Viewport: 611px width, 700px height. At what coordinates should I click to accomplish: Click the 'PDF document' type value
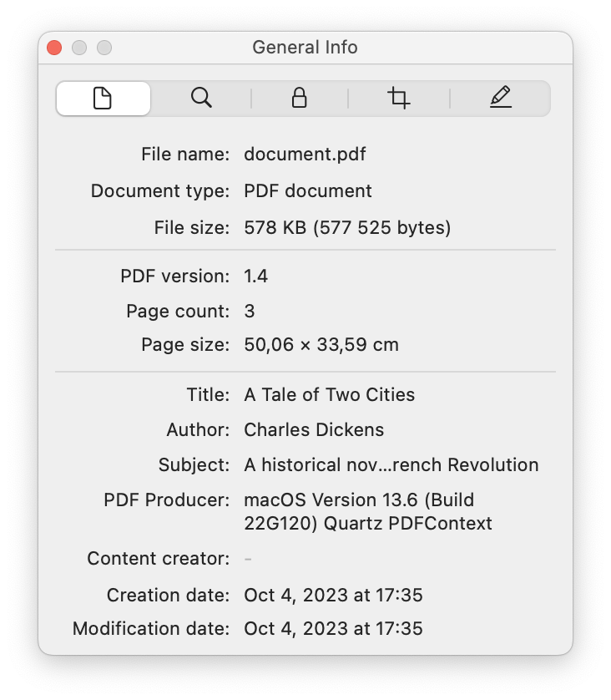(308, 191)
